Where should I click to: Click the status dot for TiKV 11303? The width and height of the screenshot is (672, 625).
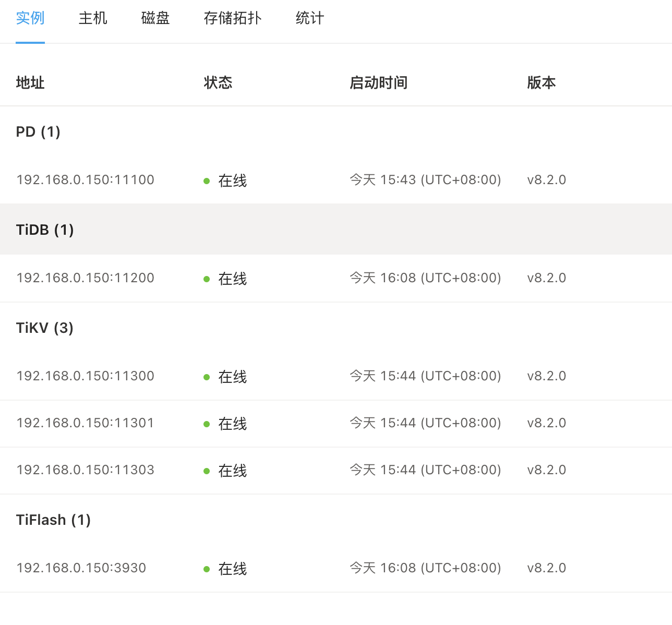coord(207,471)
